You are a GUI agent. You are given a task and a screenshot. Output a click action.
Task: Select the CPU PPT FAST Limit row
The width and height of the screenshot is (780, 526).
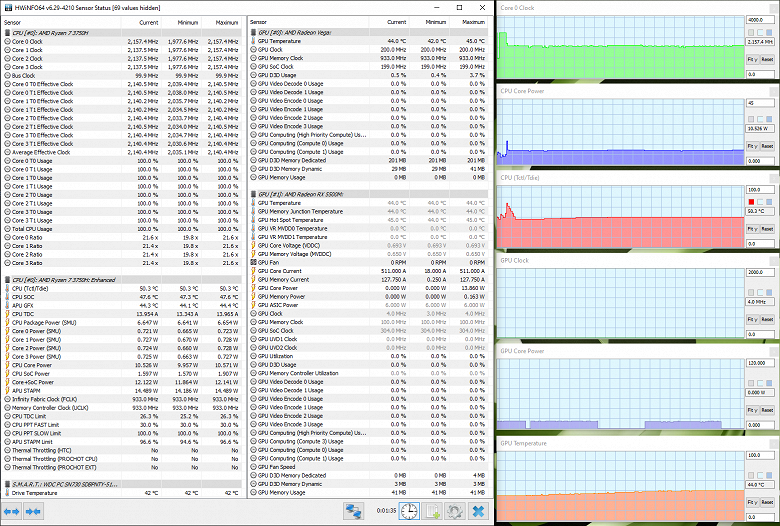click(x=122, y=424)
